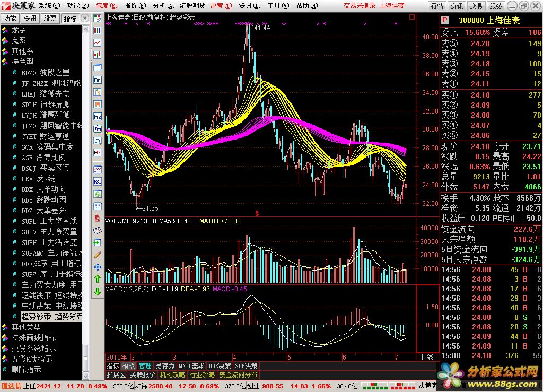Image resolution: width=543 pixels, height=392 pixels.
Task: Click the F12 icon in the vertical toolbar
Action: coord(98,117)
